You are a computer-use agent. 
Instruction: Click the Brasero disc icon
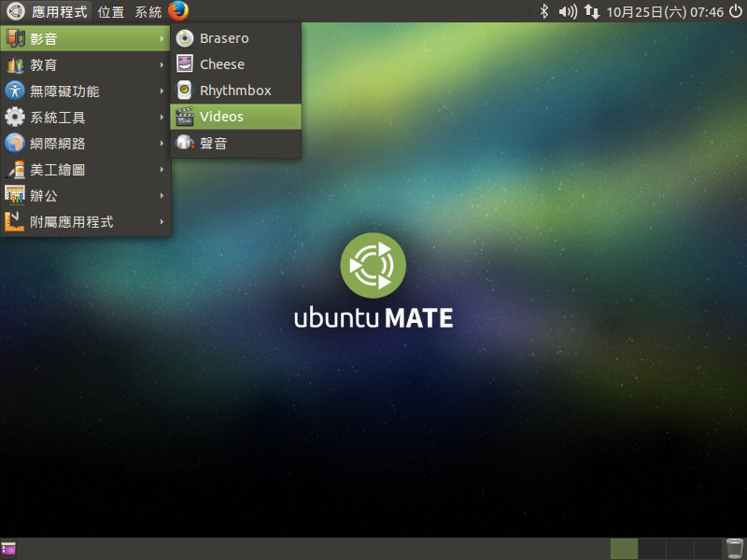point(184,38)
